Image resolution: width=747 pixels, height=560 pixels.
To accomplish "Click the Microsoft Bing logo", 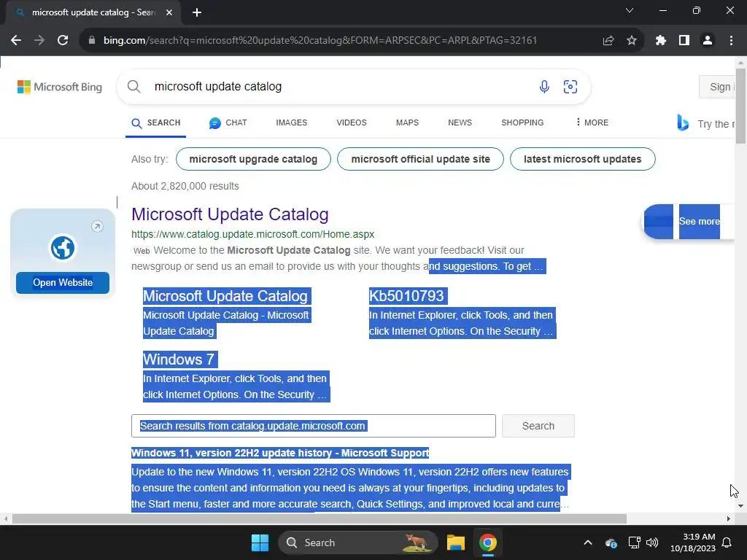I will click(60, 87).
